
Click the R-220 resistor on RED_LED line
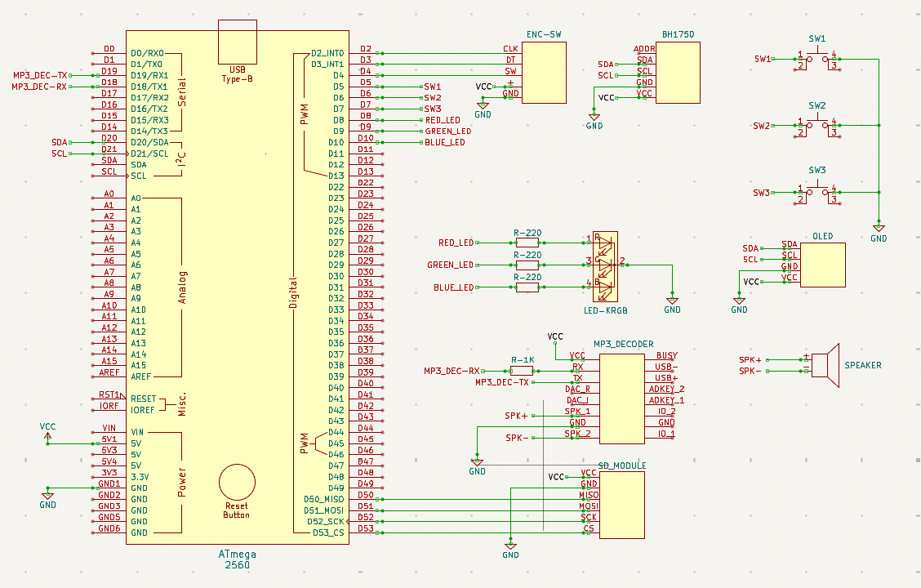tap(527, 243)
